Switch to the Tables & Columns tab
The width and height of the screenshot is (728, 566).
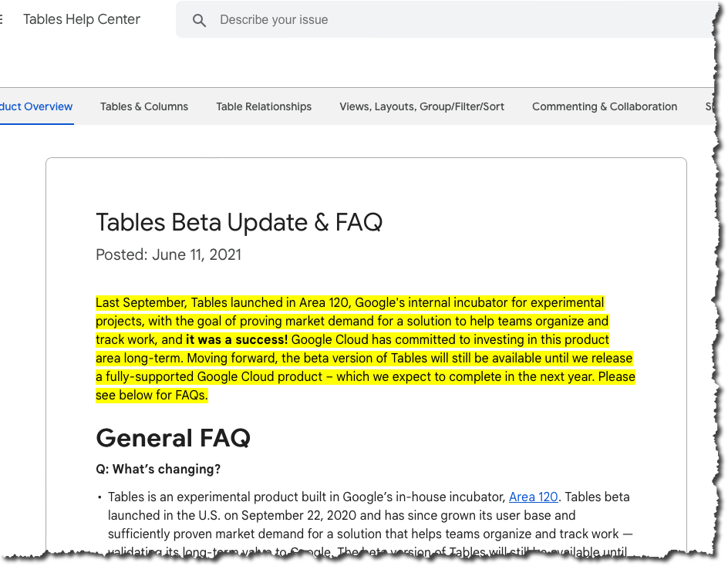coord(144,107)
